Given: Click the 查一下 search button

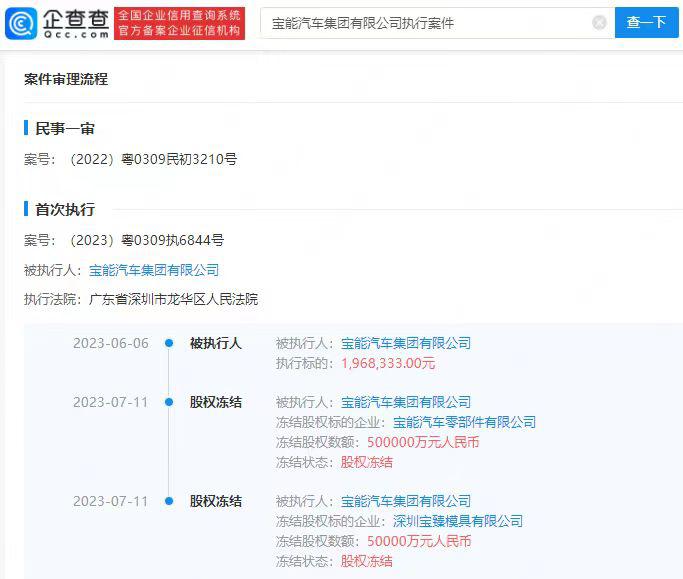Looking at the screenshot, I should click(x=646, y=22).
